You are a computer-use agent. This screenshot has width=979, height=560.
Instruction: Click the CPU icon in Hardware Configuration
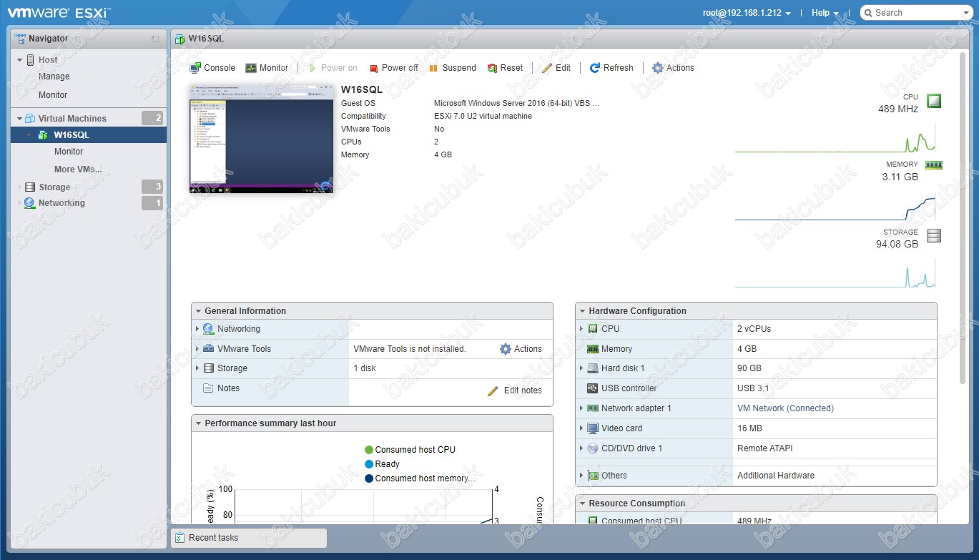click(x=593, y=329)
